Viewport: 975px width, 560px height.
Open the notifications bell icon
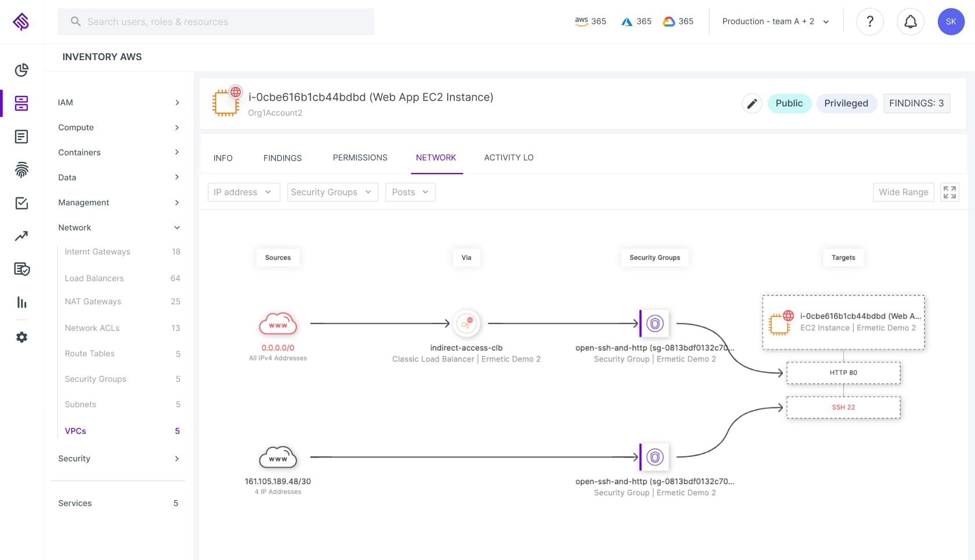(910, 22)
